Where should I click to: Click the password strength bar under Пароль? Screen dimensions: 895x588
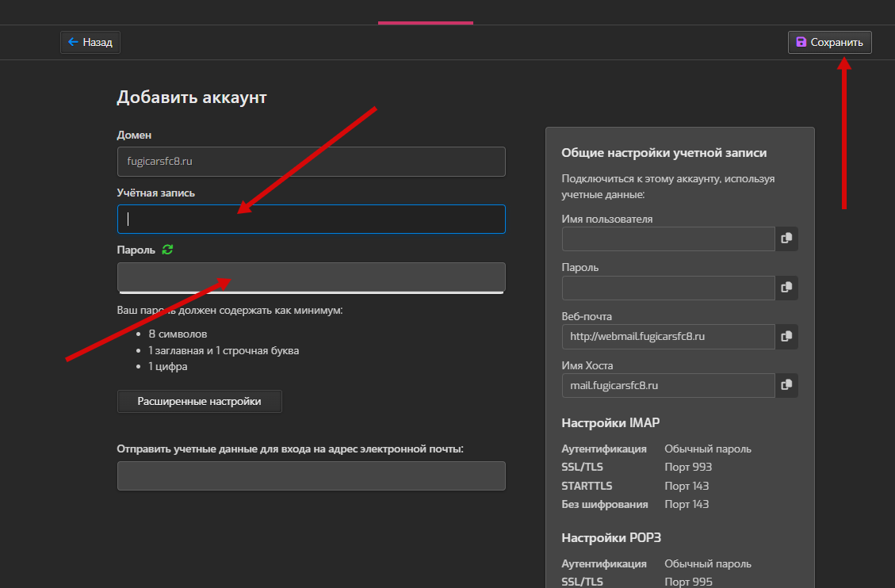(311, 292)
